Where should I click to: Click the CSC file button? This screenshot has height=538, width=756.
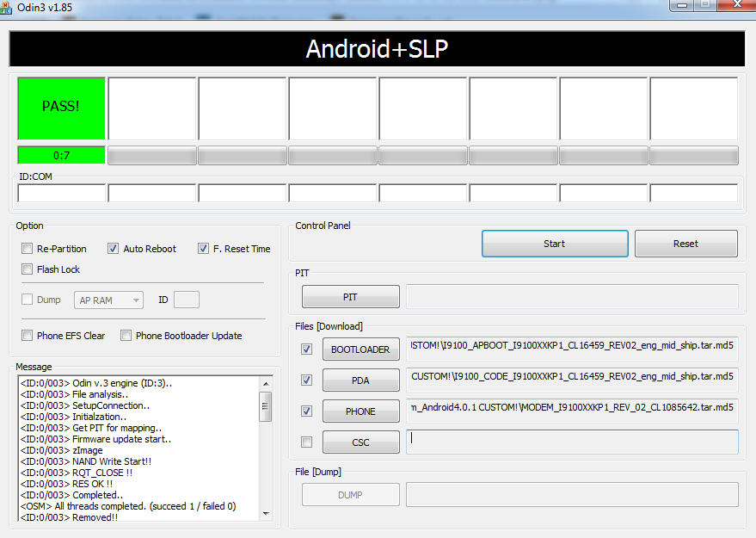pyautogui.click(x=360, y=442)
